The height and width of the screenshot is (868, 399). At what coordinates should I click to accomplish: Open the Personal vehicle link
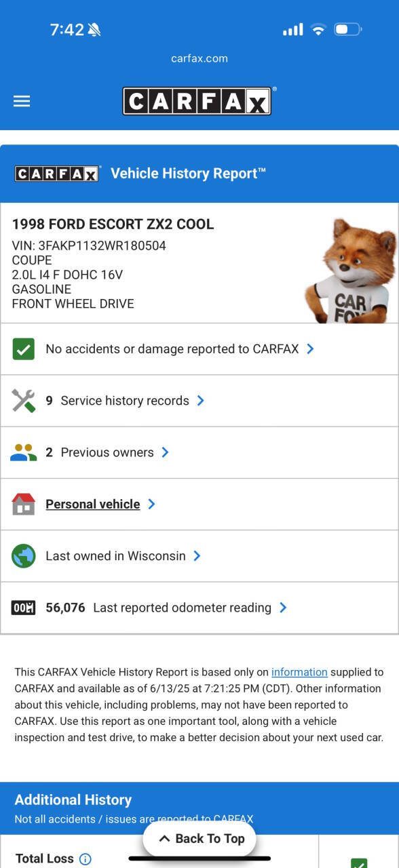coord(93,504)
